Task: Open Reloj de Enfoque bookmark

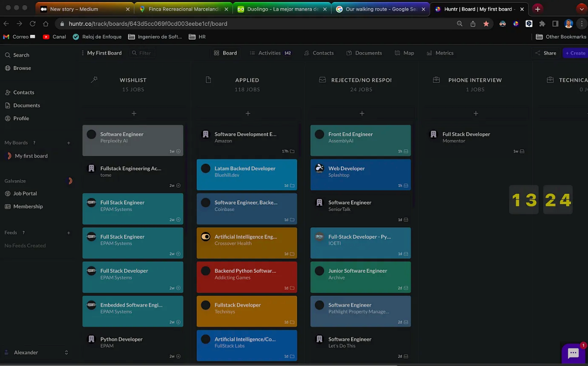Action: [x=97, y=37]
